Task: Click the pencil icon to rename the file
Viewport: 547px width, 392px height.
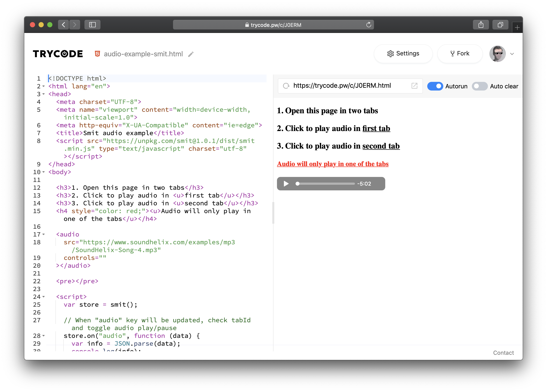Action: click(x=191, y=54)
